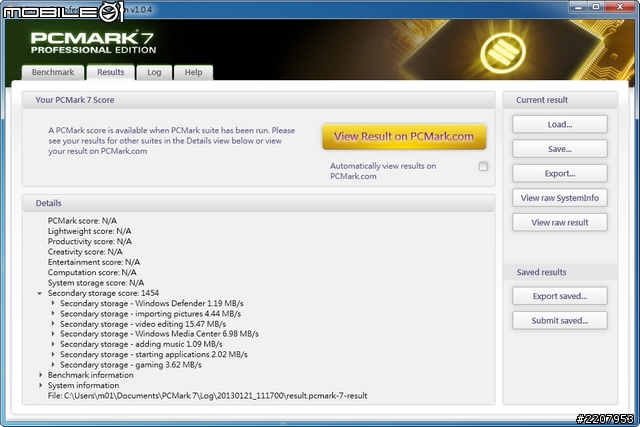Screen dimensions: 640x427
Task: Select 'Entertainment score: N/A' line
Action: (94, 262)
